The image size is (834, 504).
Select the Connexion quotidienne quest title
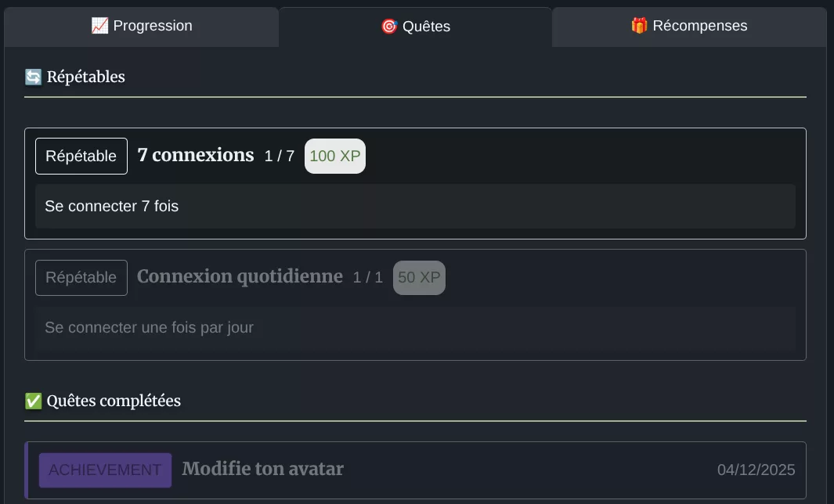[240, 276]
